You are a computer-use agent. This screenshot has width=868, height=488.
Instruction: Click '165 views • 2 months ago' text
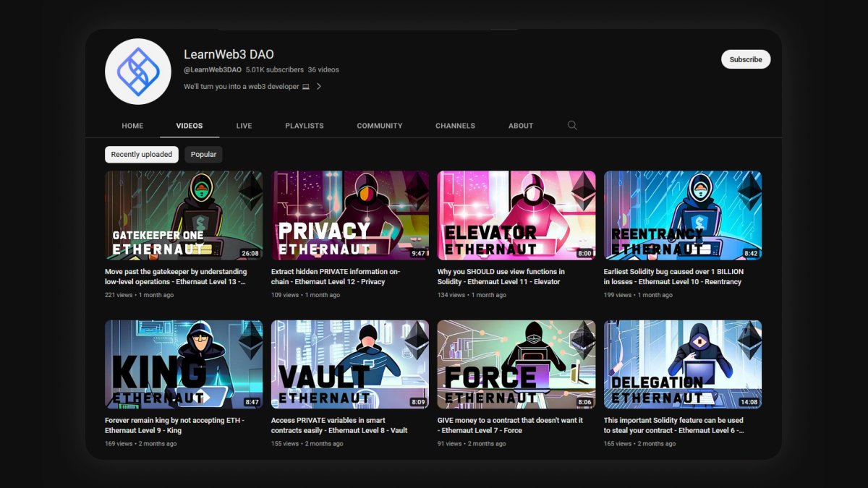coord(640,444)
